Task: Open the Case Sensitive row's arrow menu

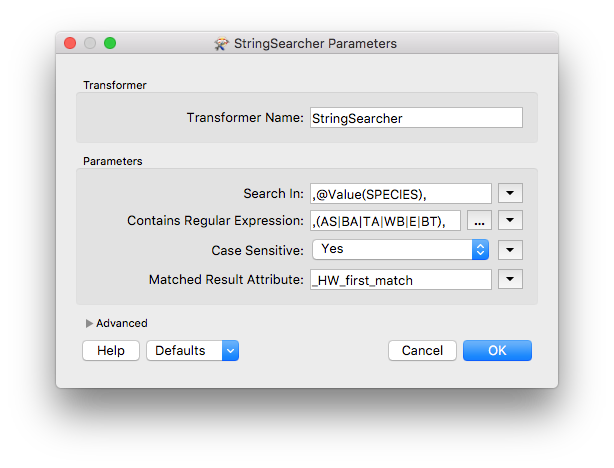Action: 510,250
